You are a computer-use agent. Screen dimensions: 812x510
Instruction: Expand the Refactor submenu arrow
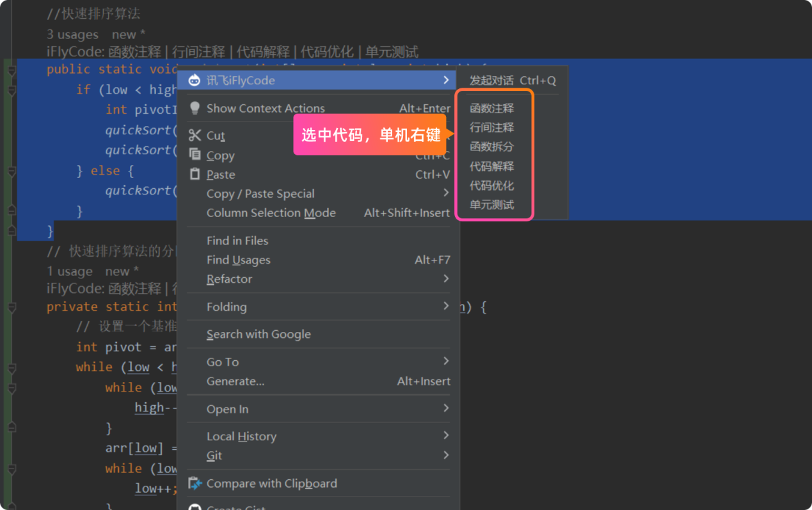coord(446,278)
